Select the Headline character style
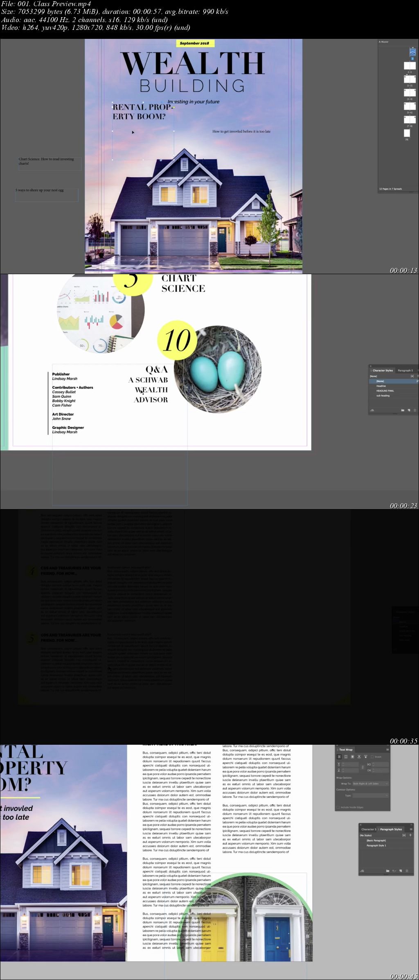The width and height of the screenshot is (419, 980). [x=394, y=386]
